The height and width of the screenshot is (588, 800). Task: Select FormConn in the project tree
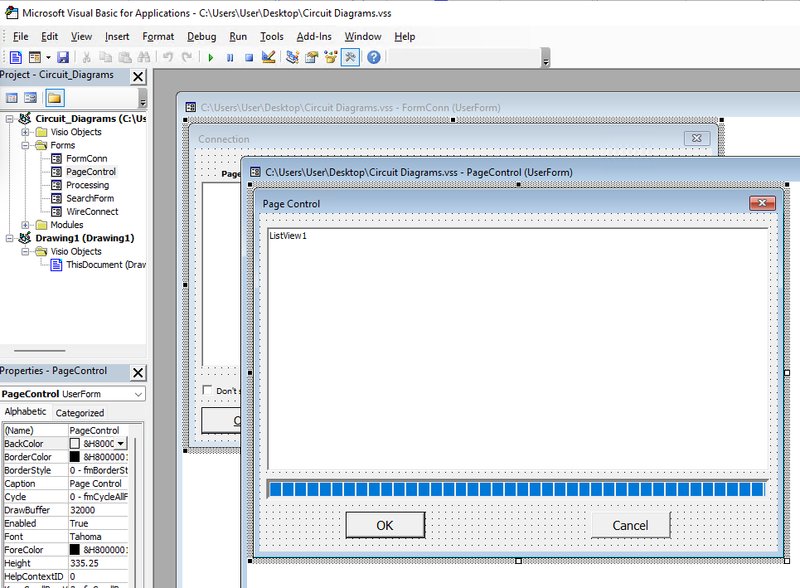click(x=86, y=159)
